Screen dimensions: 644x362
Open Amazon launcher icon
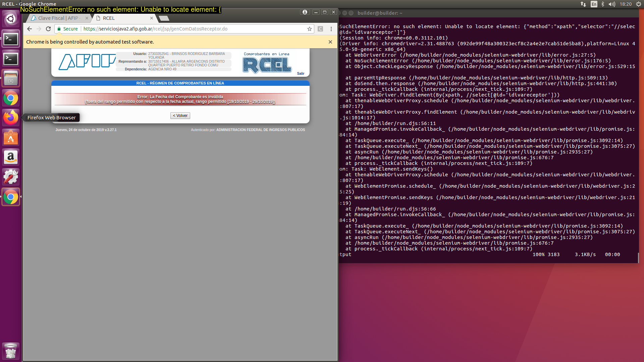click(x=11, y=157)
